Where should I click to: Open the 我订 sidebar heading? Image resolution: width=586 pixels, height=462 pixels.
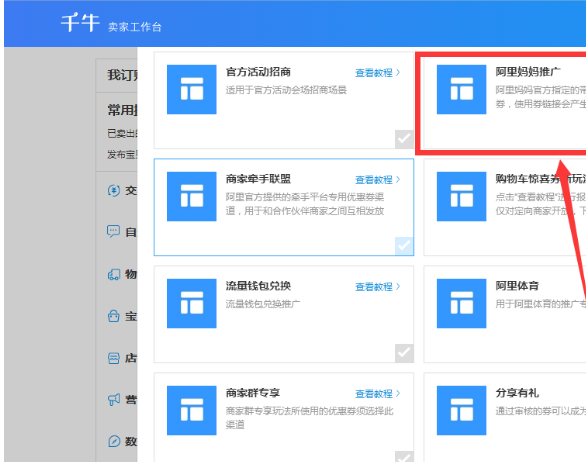coord(123,75)
